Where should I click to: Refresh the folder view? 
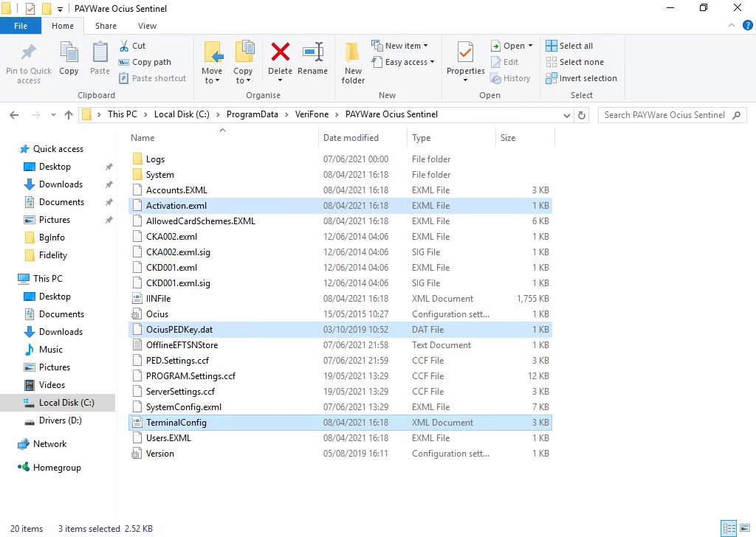pos(582,115)
